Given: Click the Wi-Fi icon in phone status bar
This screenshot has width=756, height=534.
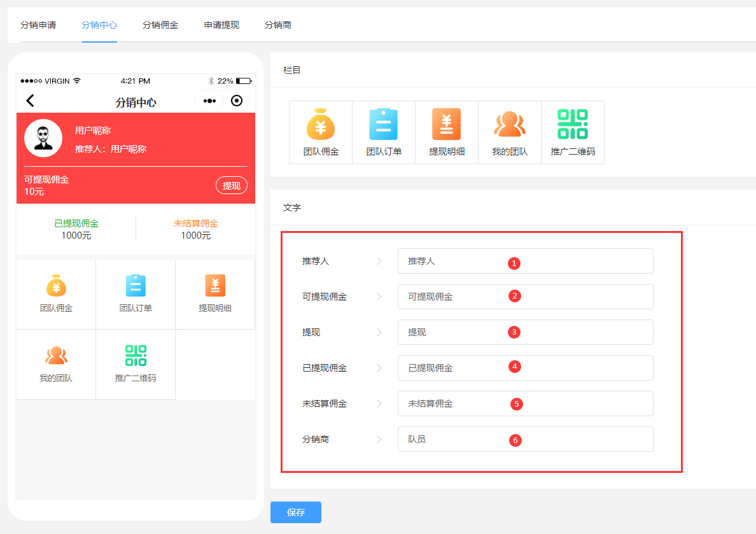Looking at the screenshot, I should (76, 81).
